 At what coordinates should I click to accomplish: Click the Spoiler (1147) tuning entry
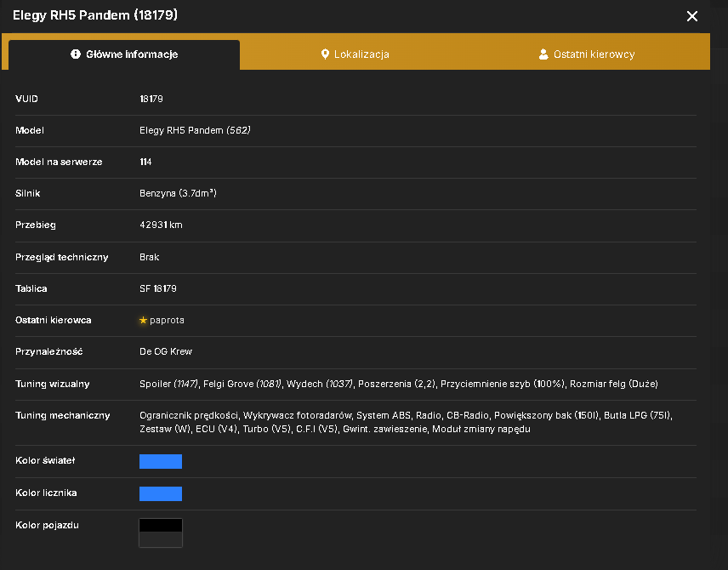[169, 385]
